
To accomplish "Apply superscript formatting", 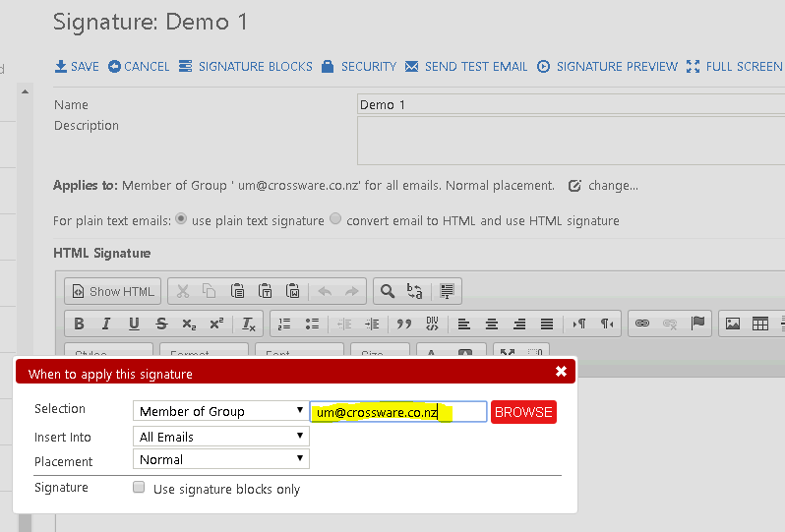I will (x=216, y=324).
